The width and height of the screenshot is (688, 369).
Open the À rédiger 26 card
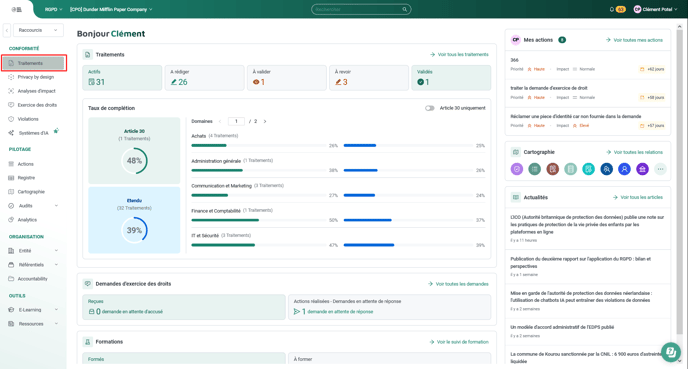pyautogui.click(x=204, y=78)
